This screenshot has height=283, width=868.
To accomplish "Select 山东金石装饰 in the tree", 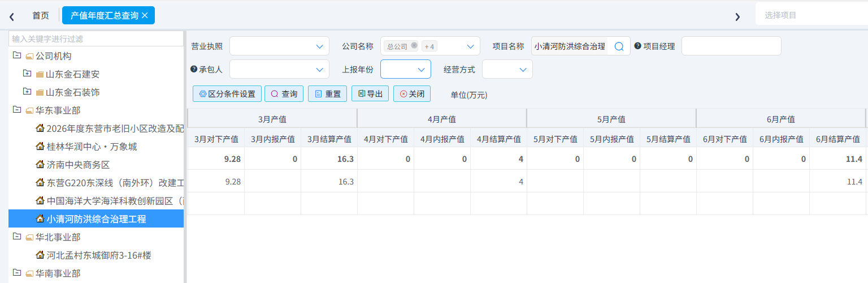I will pyautogui.click(x=72, y=92).
